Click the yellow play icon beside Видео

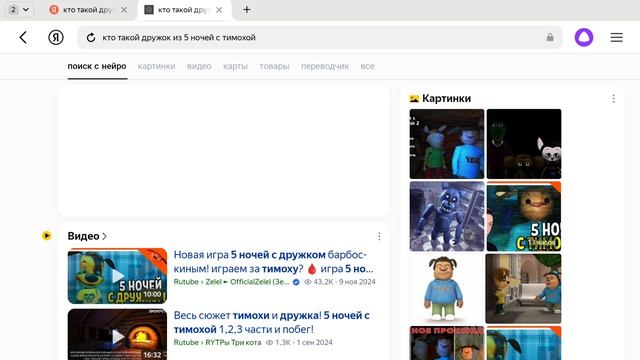point(47,236)
